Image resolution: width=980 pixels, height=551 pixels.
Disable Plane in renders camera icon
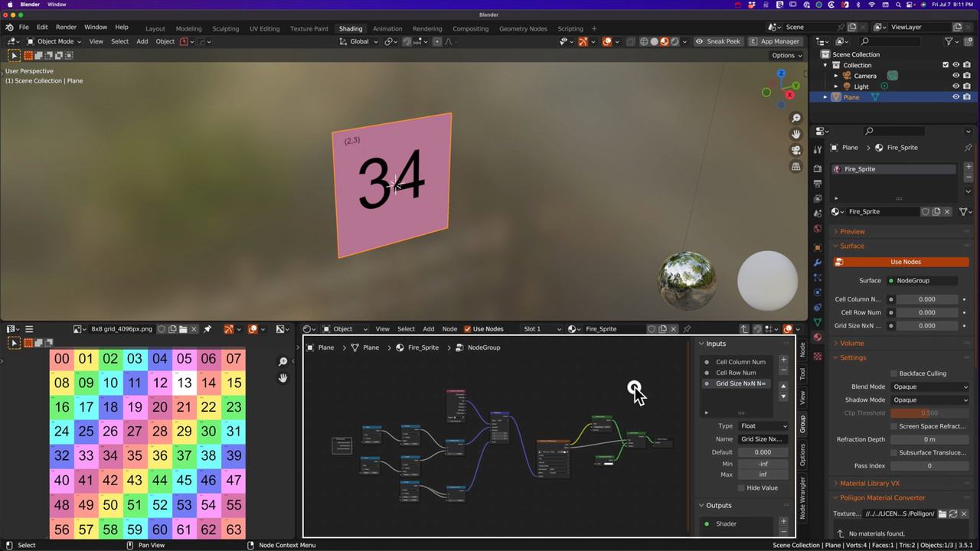[967, 97]
